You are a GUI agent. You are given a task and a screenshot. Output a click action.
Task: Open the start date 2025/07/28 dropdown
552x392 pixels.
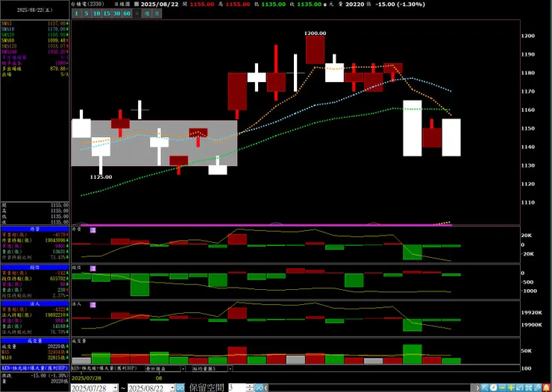[115, 388]
